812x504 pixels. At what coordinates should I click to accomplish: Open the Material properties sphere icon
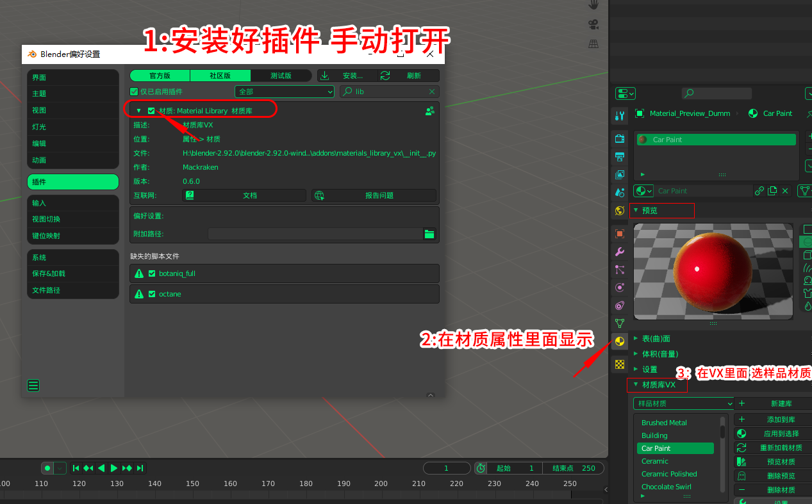pos(619,341)
